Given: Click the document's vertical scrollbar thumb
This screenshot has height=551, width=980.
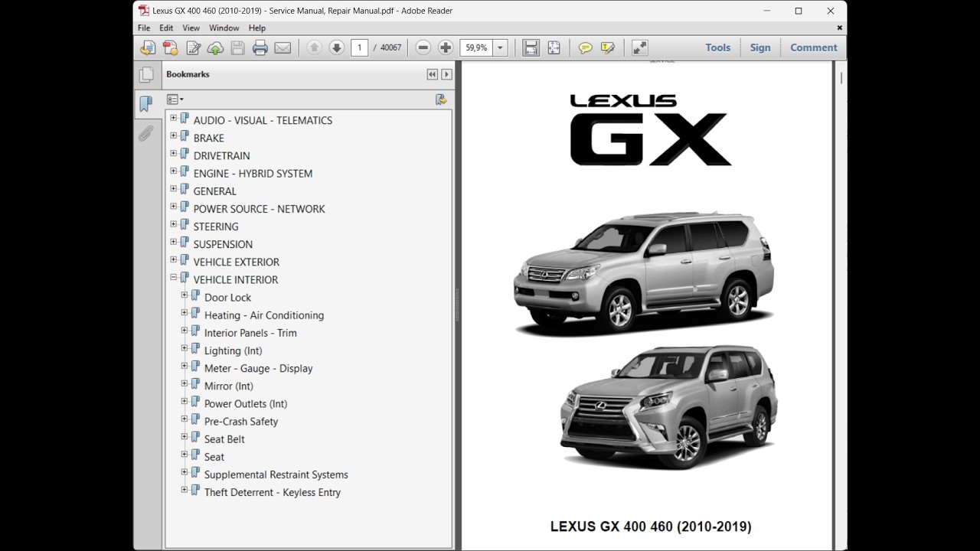Looking at the screenshot, I should (x=841, y=78).
